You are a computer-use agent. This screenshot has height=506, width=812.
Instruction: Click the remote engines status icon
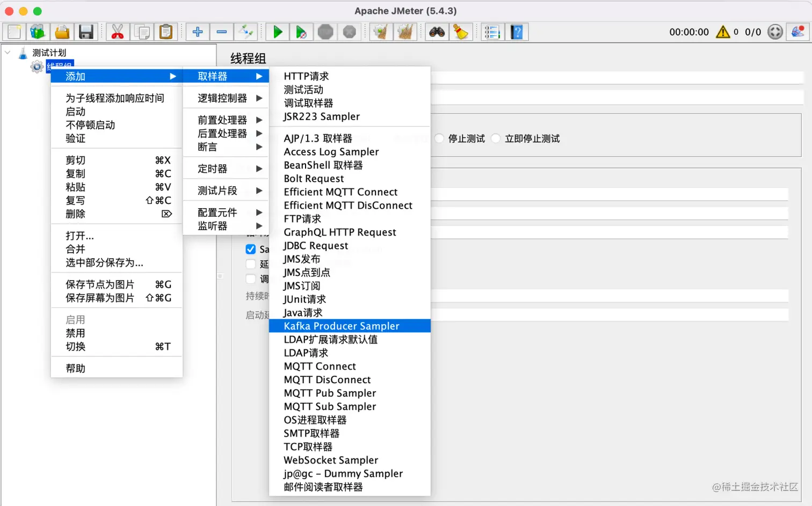coord(775,32)
